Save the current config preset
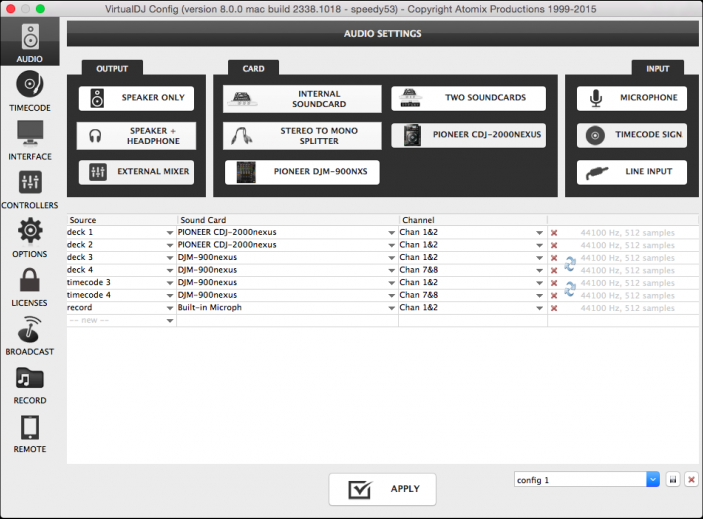The image size is (703, 519). pyautogui.click(x=673, y=480)
